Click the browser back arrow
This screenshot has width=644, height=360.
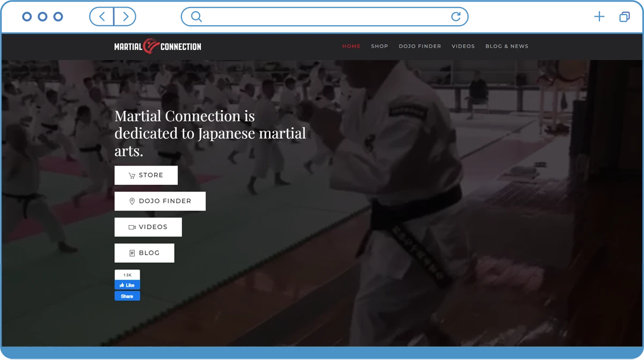pyautogui.click(x=102, y=17)
